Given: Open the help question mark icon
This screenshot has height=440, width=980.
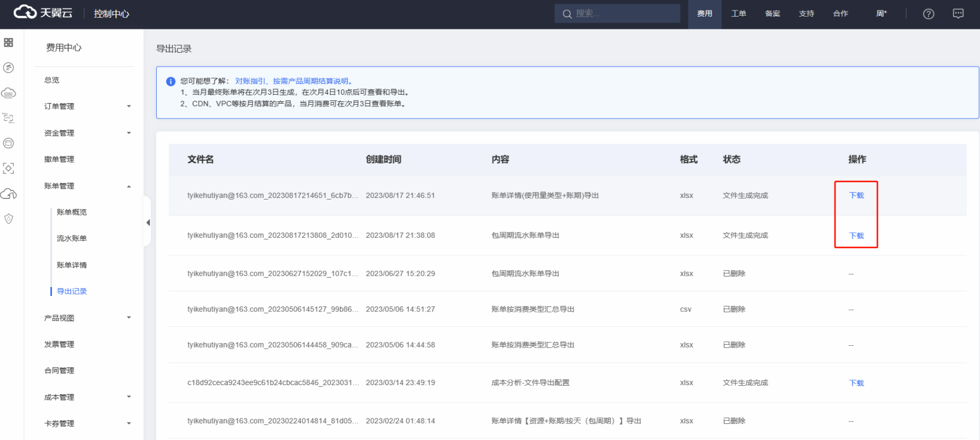Looking at the screenshot, I should point(929,14).
